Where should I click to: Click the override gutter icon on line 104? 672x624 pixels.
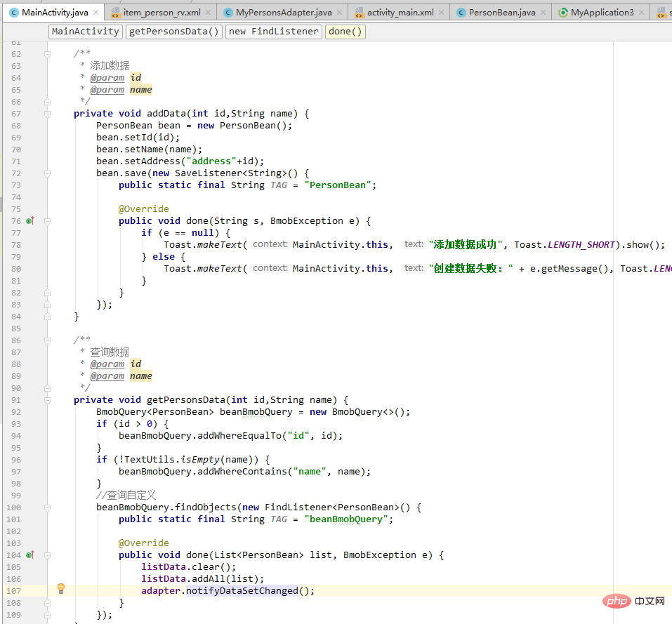click(29, 555)
